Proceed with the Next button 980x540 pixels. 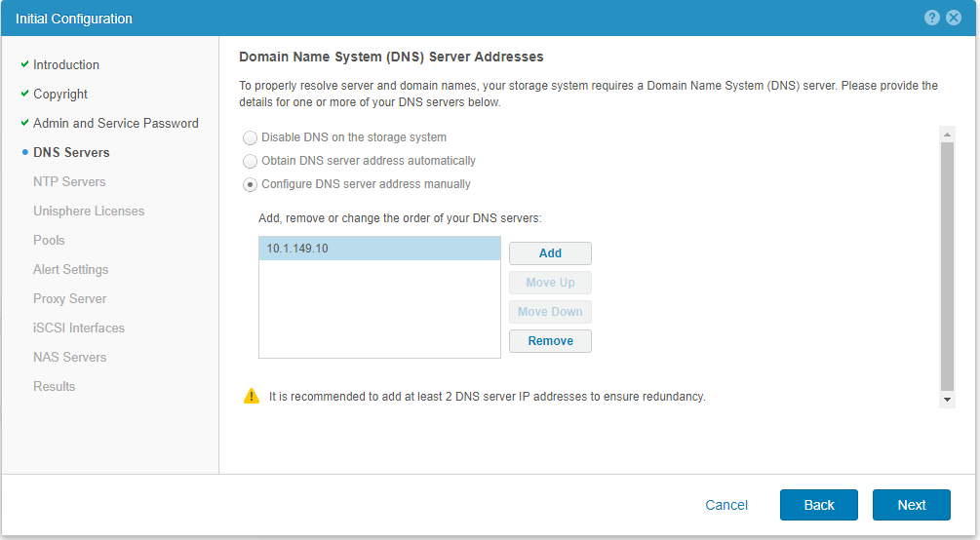click(x=912, y=505)
